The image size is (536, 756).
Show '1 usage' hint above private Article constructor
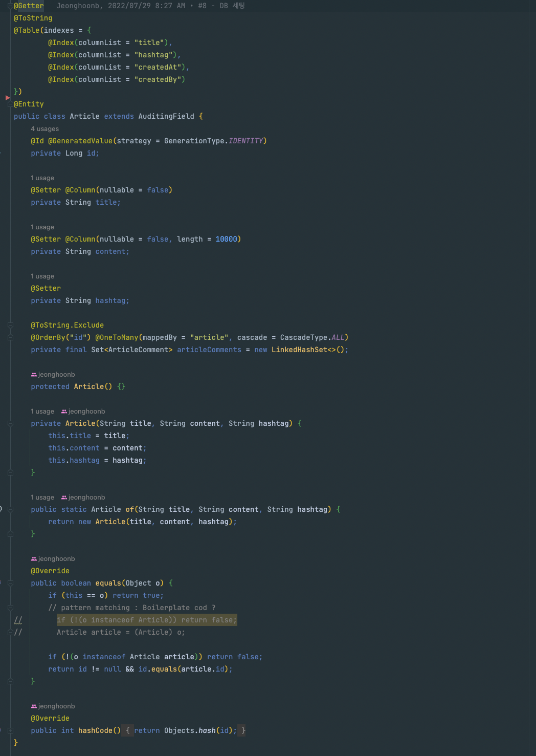42,412
